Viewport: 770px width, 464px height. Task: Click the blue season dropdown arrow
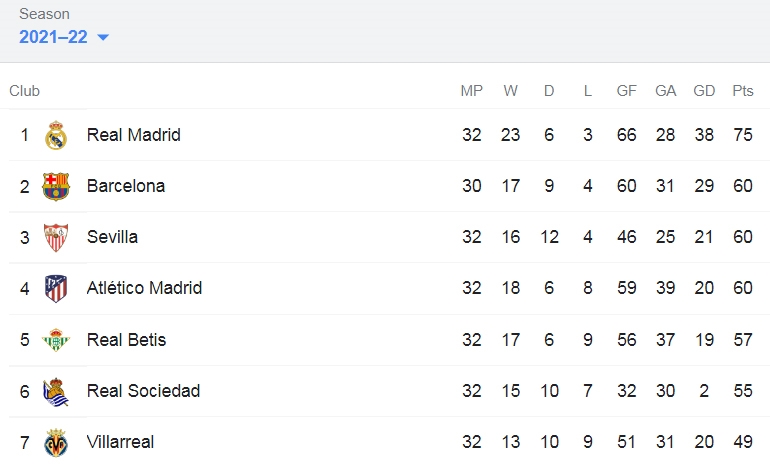pyautogui.click(x=103, y=37)
